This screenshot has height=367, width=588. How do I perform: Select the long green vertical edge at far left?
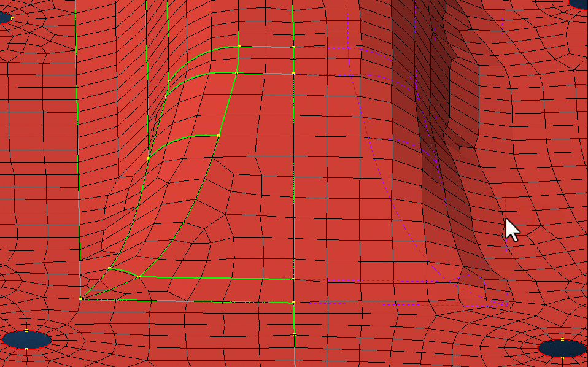pos(77,153)
